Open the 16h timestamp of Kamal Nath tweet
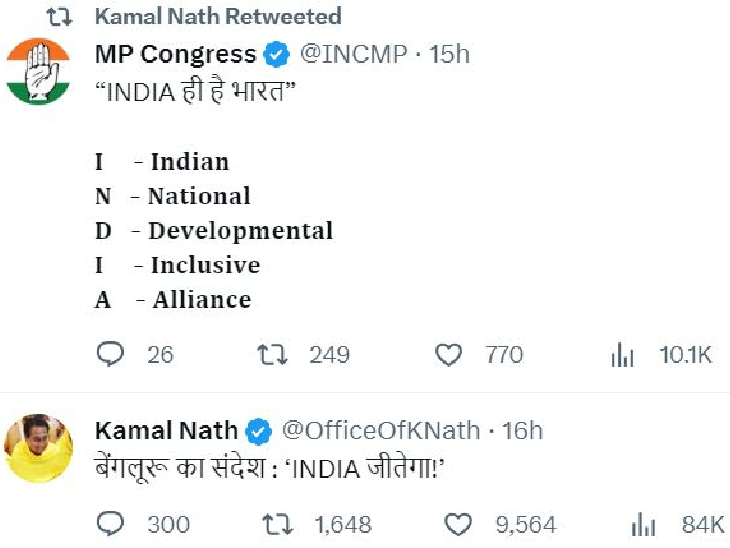The image size is (730, 548). [x=522, y=431]
